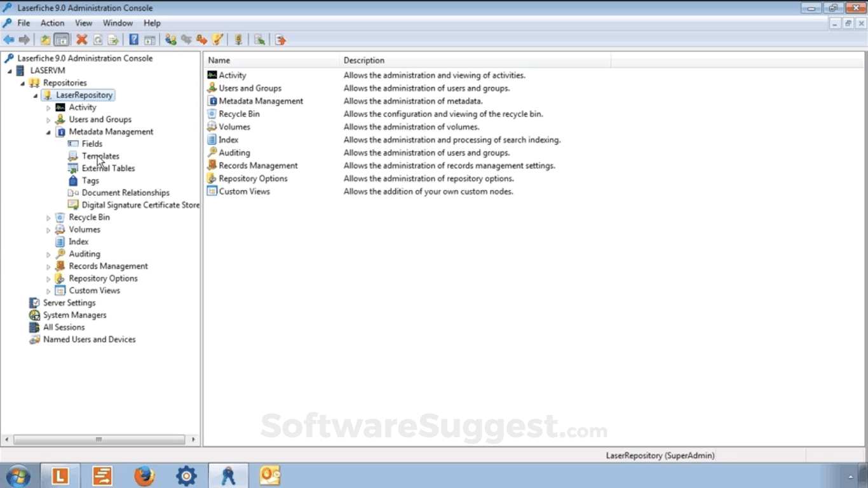Collapse Metadata Management in the tree
This screenshot has height=488, width=868.
tap(48, 132)
